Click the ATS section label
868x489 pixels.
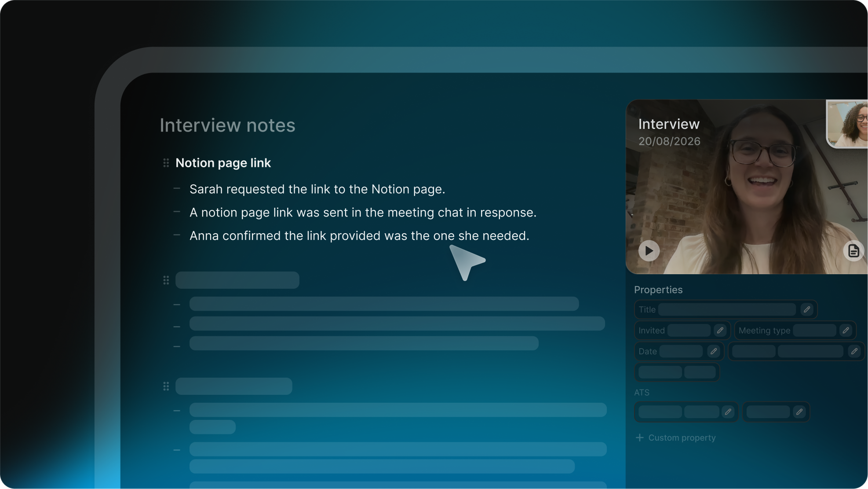pos(642,393)
